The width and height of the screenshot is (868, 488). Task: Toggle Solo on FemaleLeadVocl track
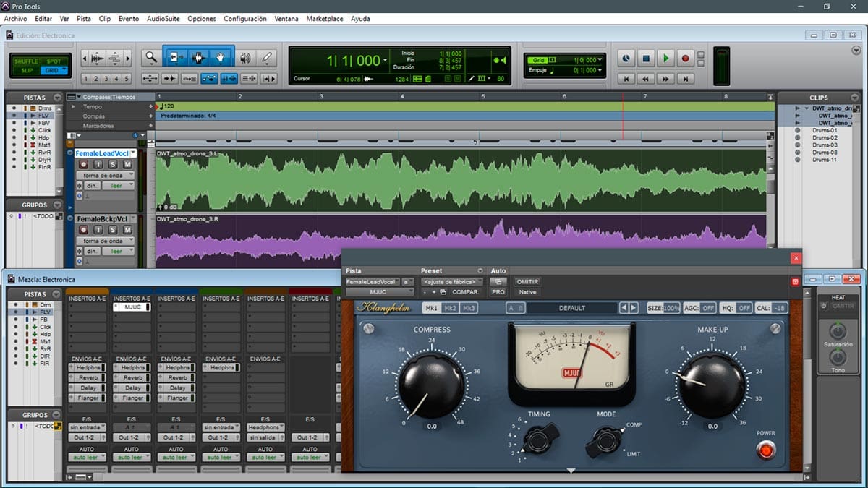pos(113,165)
